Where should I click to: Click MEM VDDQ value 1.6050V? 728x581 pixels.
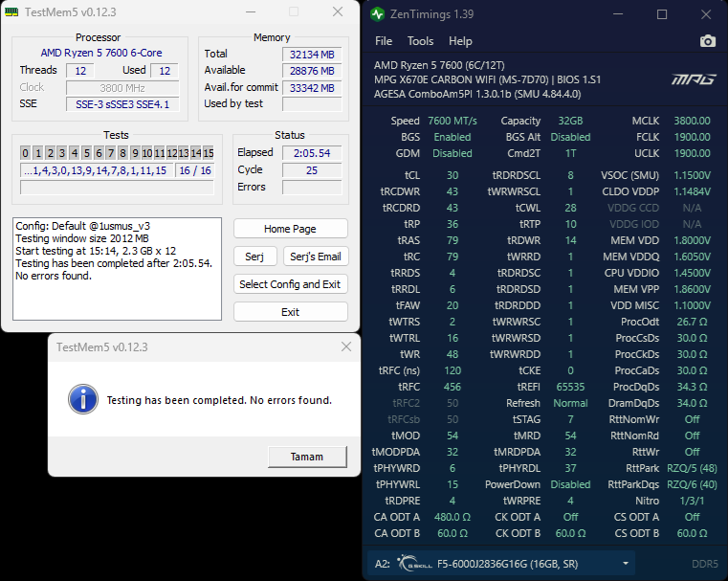click(692, 257)
